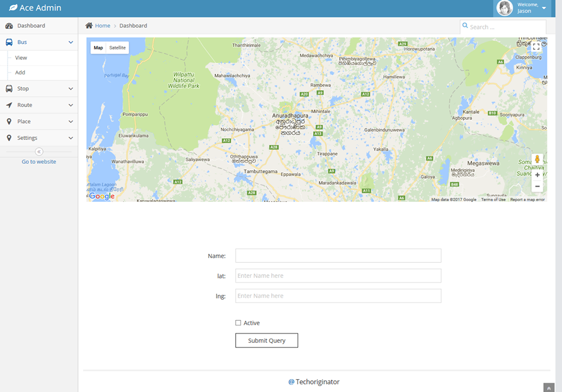
Task: Switch map to Map view tab
Action: click(98, 47)
